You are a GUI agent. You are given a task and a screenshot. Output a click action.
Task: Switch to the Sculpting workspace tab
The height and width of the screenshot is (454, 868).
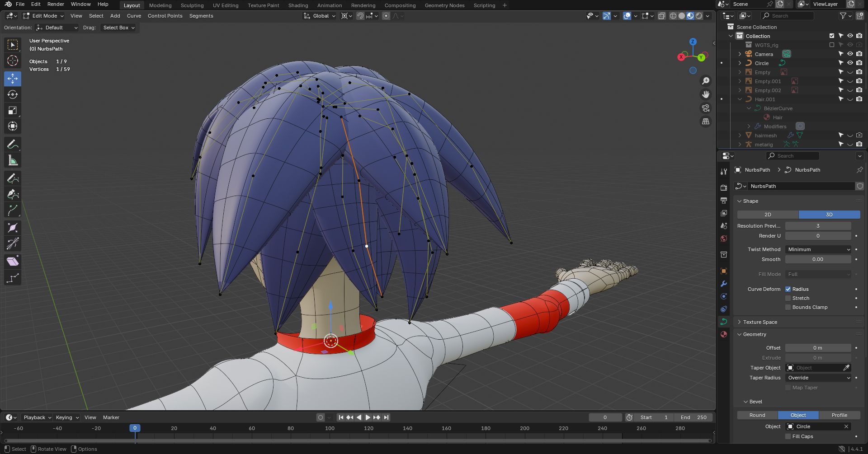[x=192, y=5]
